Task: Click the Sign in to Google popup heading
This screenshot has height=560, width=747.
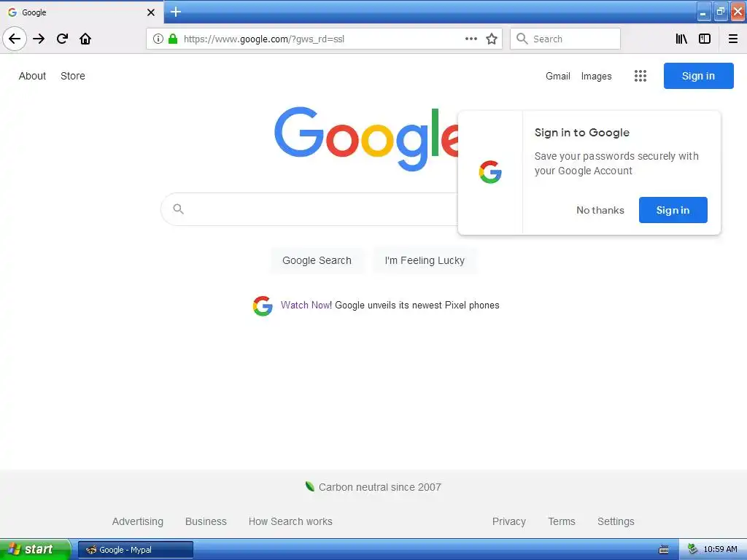Action: 581,133
